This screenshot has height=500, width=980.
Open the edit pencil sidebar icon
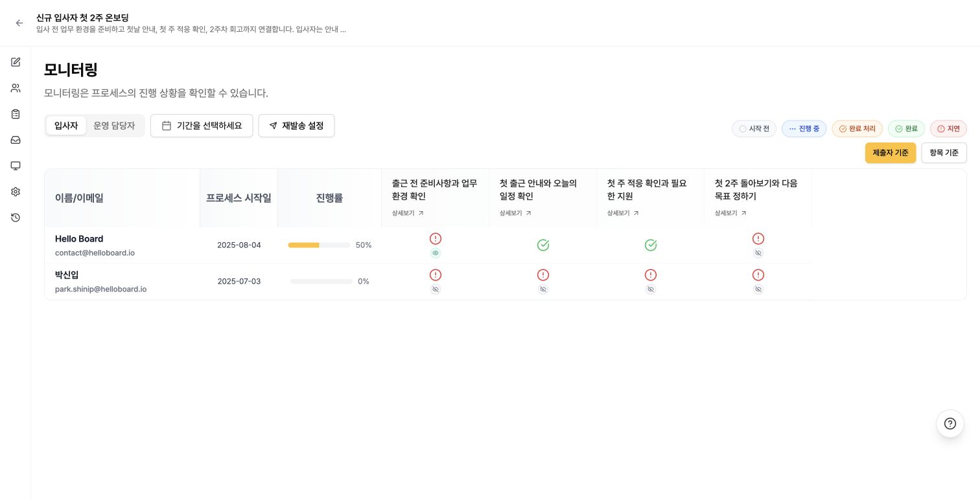[16, 62]
